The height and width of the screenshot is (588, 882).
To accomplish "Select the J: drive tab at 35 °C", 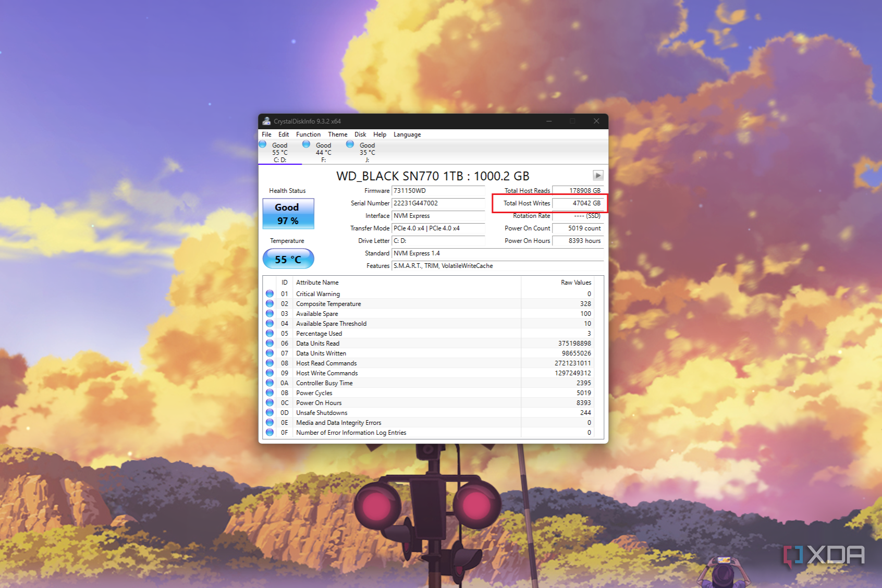I will 367,152.
